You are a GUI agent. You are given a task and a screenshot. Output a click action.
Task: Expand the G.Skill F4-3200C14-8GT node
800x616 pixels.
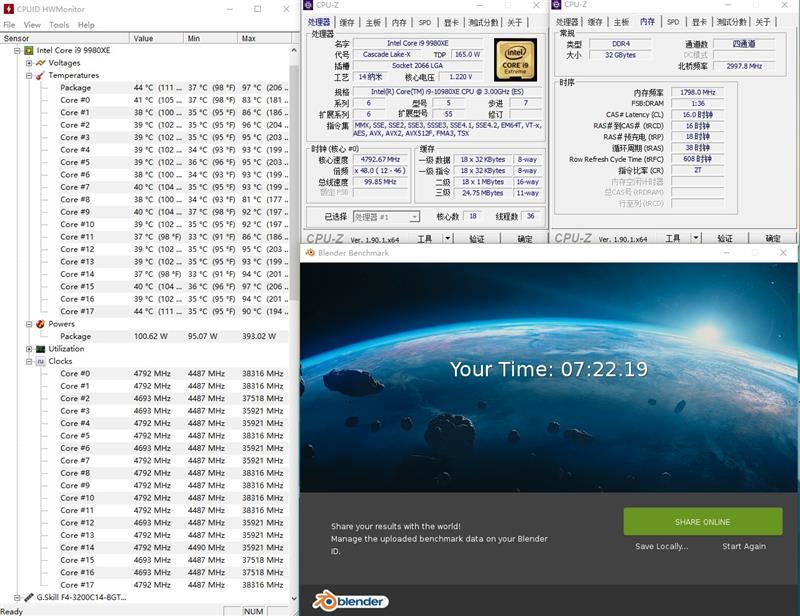(17, 597)
